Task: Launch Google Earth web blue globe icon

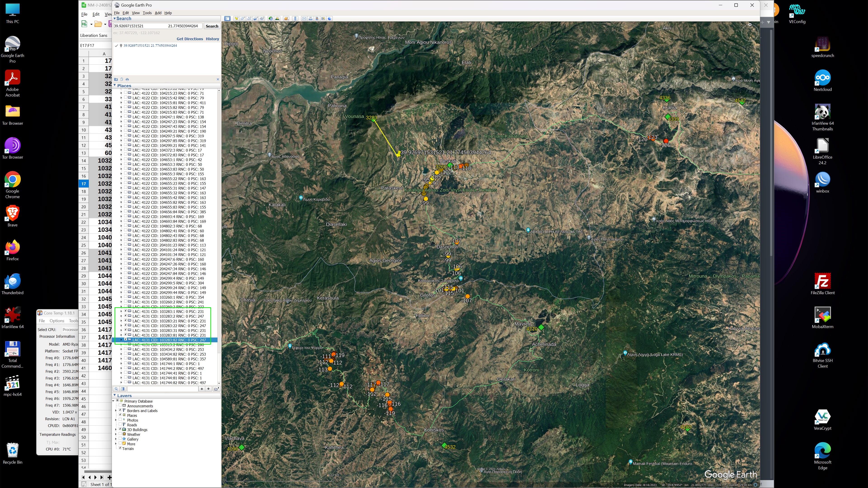Action: coord(330,19)
